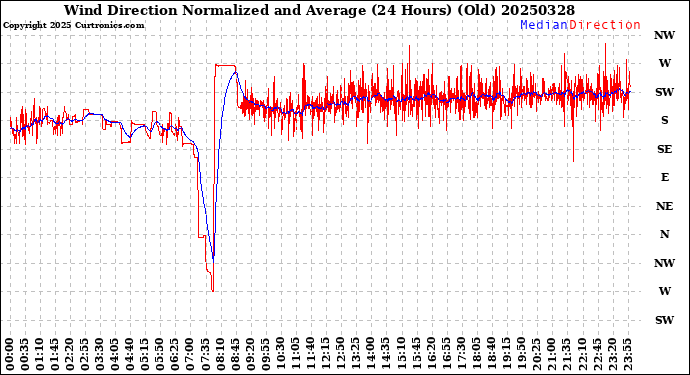This screenshot has width=690, height=375.
Task: Click the '04:40' time axis label
Action: pos(129,354)
